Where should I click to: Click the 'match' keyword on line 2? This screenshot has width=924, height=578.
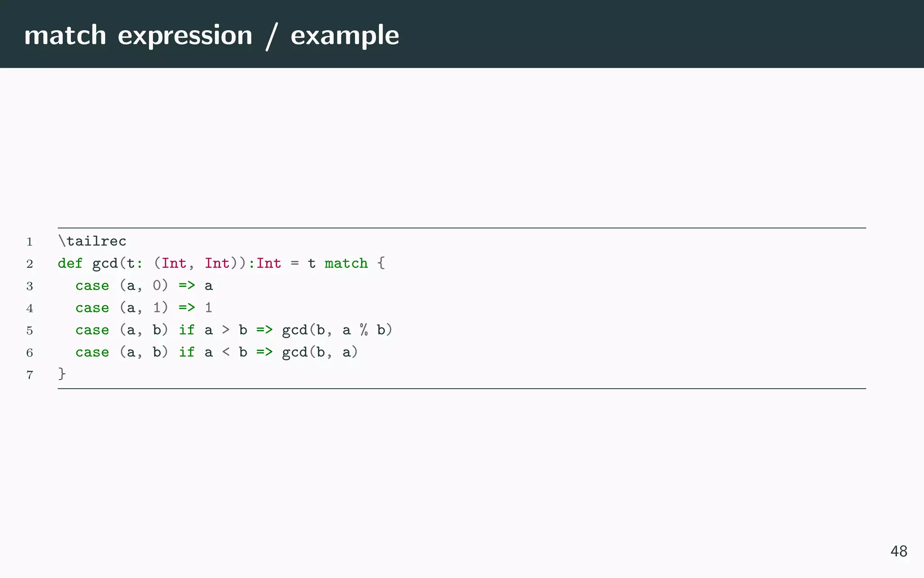[x=346, y=263]
